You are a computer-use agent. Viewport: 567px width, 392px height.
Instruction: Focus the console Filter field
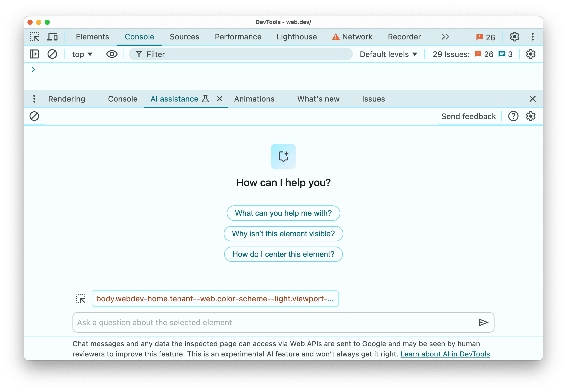[x=240, y=54]
